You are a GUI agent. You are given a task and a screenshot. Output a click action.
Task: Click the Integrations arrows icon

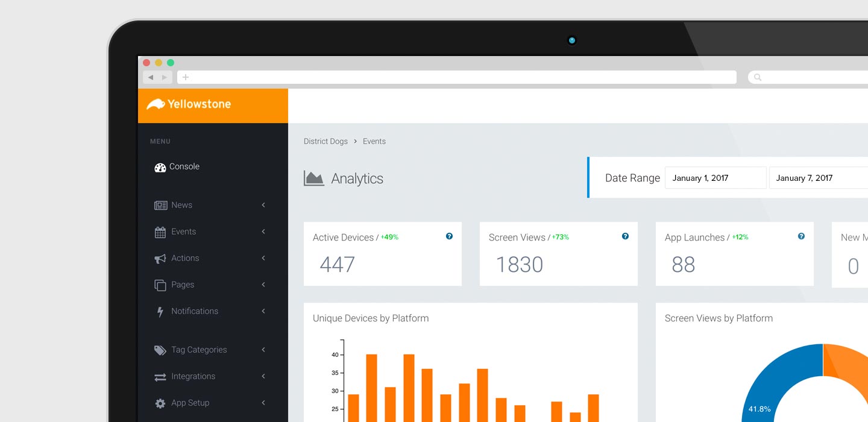[x=160, y=377]
